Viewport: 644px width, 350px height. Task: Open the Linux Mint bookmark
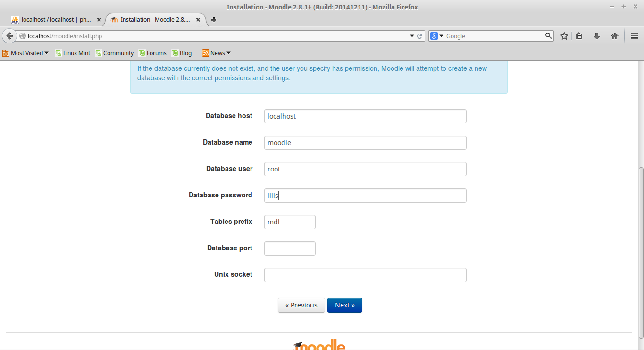[73, 53]
